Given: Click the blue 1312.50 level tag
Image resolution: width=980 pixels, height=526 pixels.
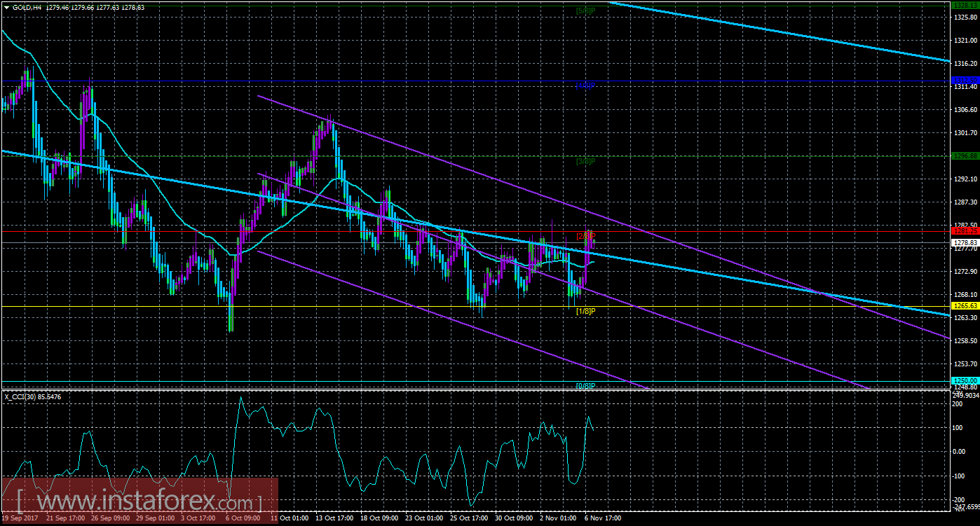Looking at the screenshot, I should (965, 81).
